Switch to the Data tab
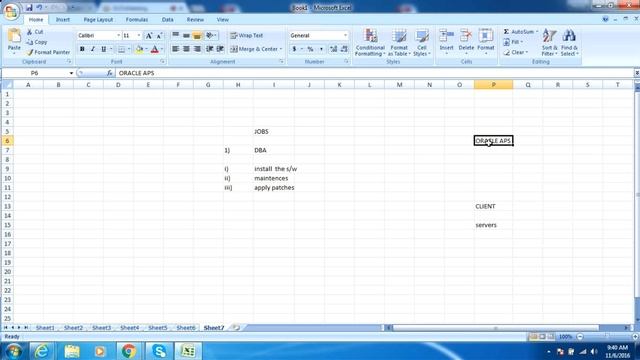Viewport: 640px width, 360px height. point(167,20)
